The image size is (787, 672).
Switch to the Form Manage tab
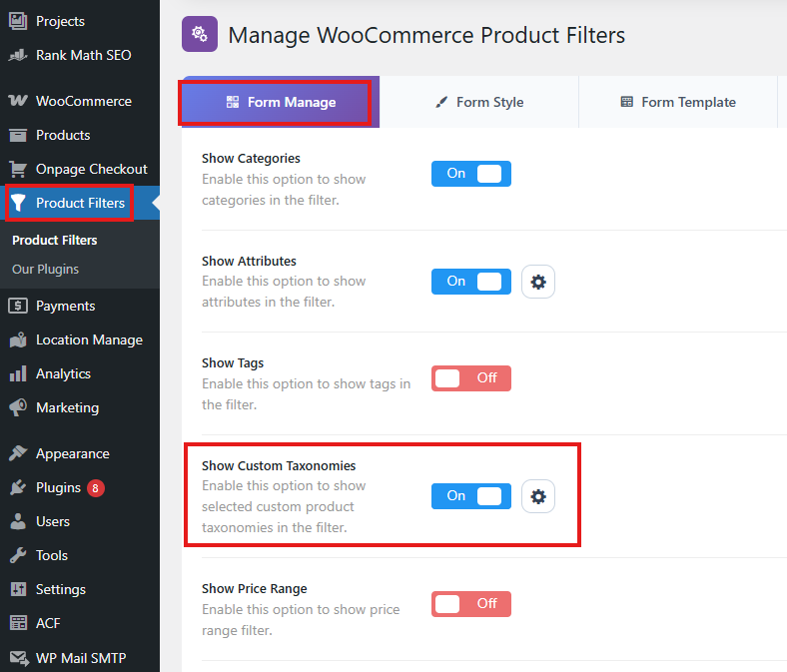pyautogui.click(x=281, y=102)
